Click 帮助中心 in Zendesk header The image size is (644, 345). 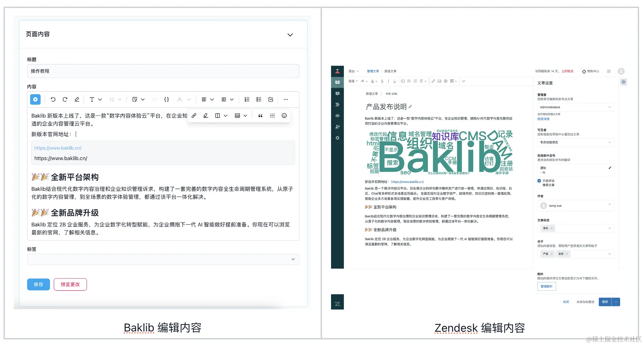(x=591, y=71)
